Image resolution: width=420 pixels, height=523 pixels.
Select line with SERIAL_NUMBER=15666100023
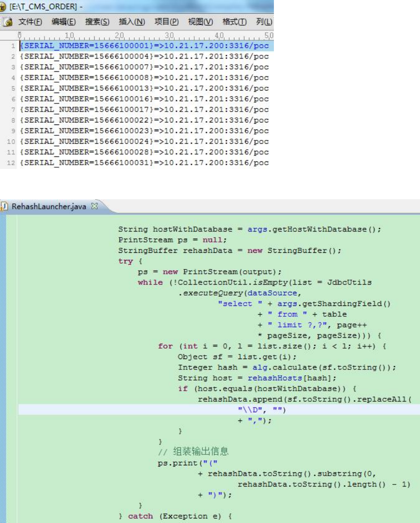point(144,131)
